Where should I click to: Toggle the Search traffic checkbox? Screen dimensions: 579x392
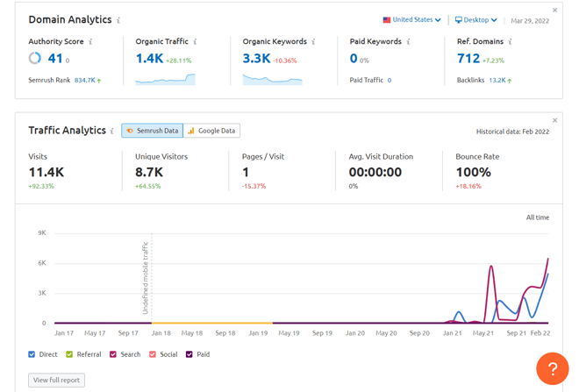pyautogui.click(x=113, y=354)
